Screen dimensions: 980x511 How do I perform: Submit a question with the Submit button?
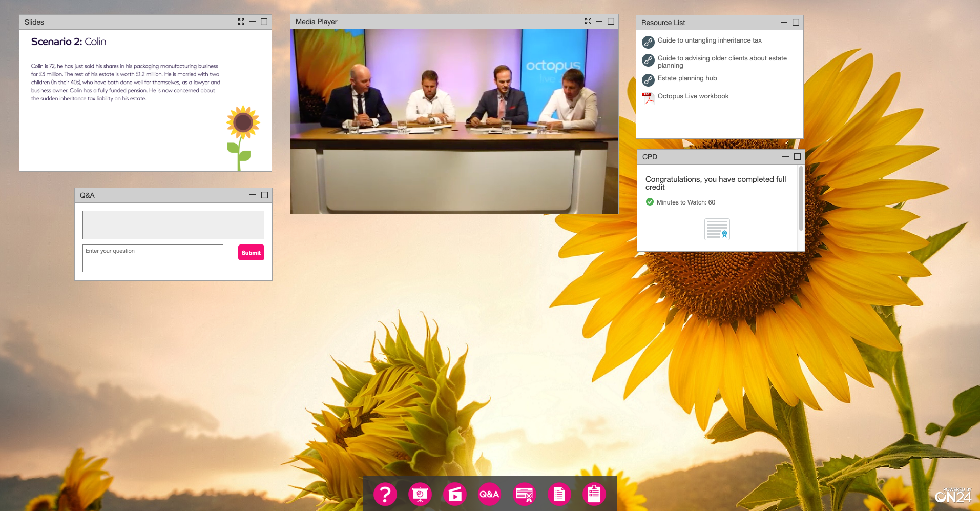251,252
